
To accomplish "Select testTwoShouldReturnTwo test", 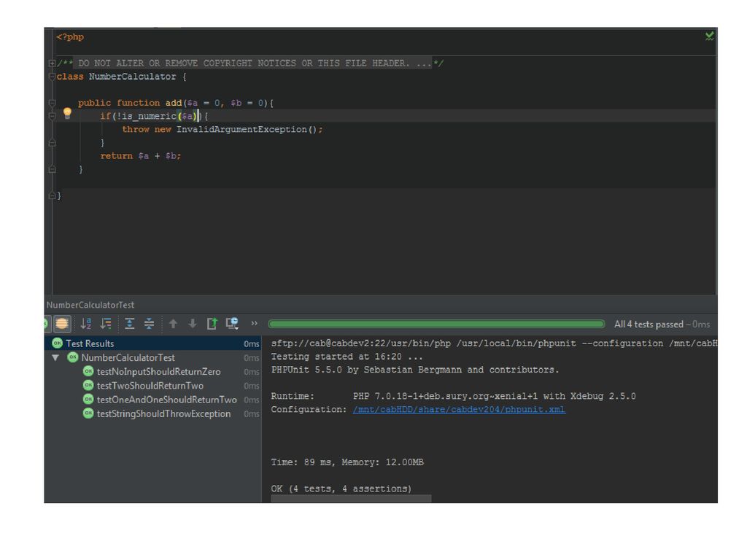I will tap(150, 386).
